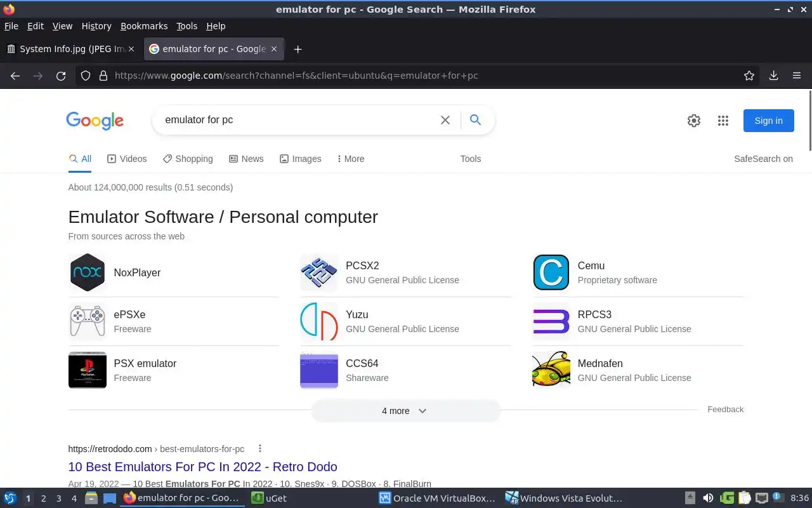812x508 pixels.
Task: Click the PSX emulator thumbnail
Action: pos(87,370)
